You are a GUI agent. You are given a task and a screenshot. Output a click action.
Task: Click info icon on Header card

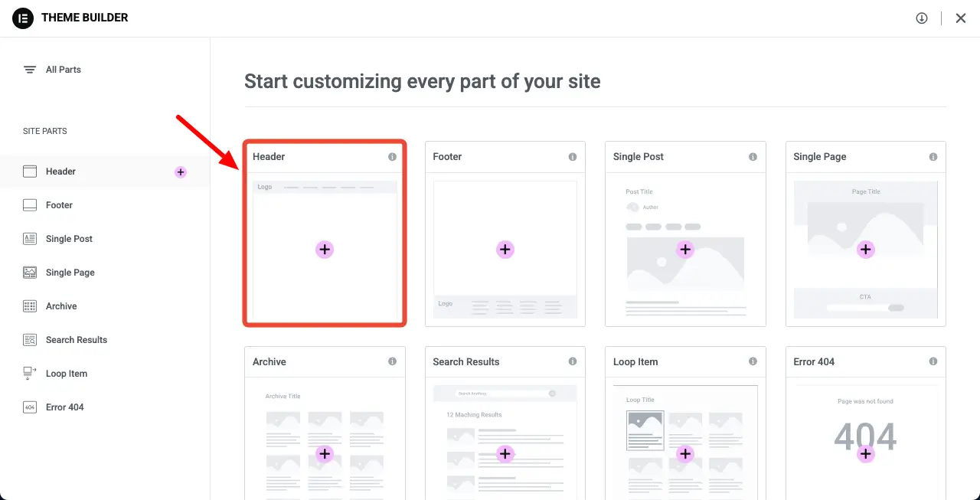click(x=392, y=157)
